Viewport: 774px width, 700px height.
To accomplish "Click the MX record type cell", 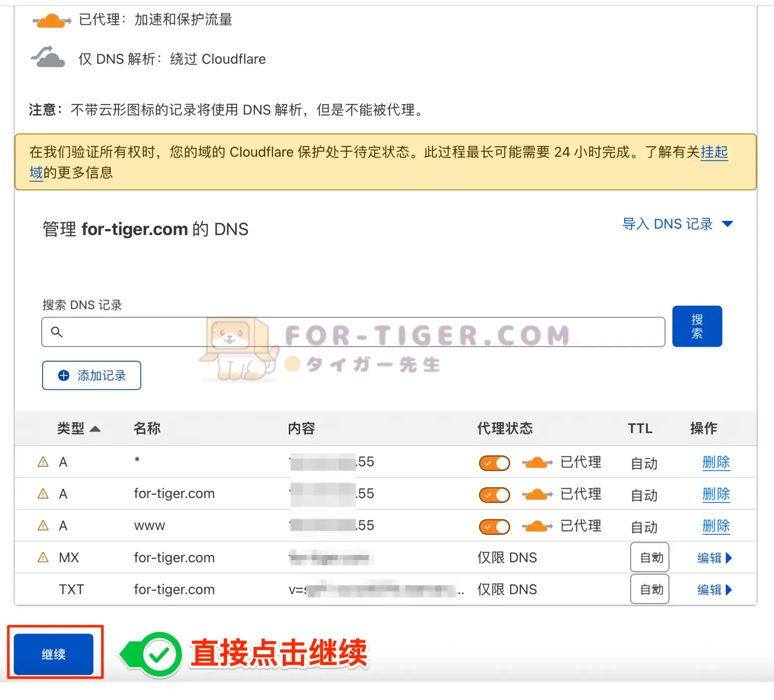I will (x=68, y=558).
